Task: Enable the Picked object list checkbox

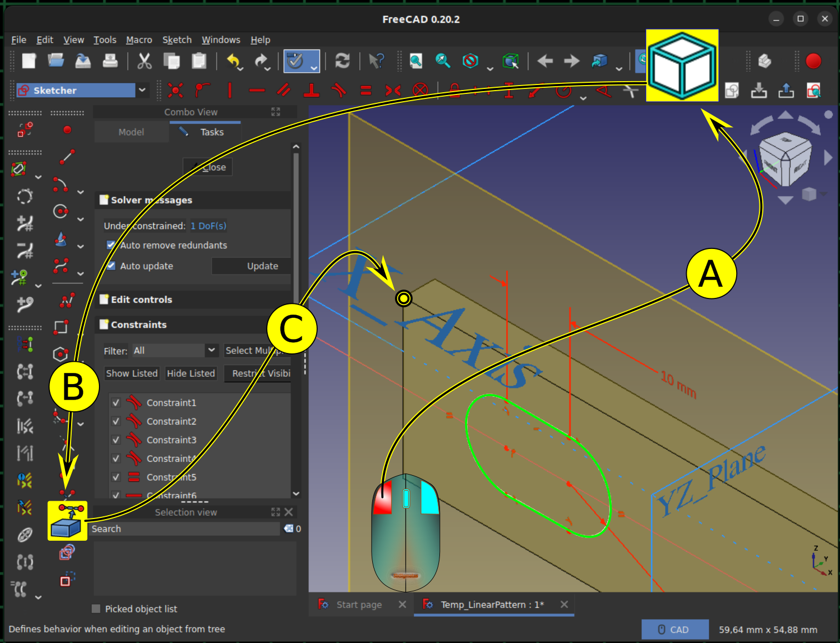Action: 96,609
